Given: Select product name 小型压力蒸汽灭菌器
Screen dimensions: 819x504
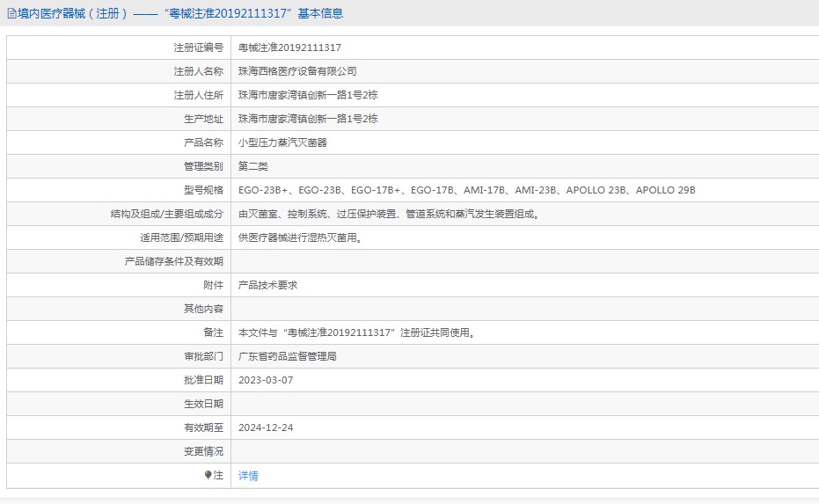Looking at the screenshot, I should pos(282,142).
